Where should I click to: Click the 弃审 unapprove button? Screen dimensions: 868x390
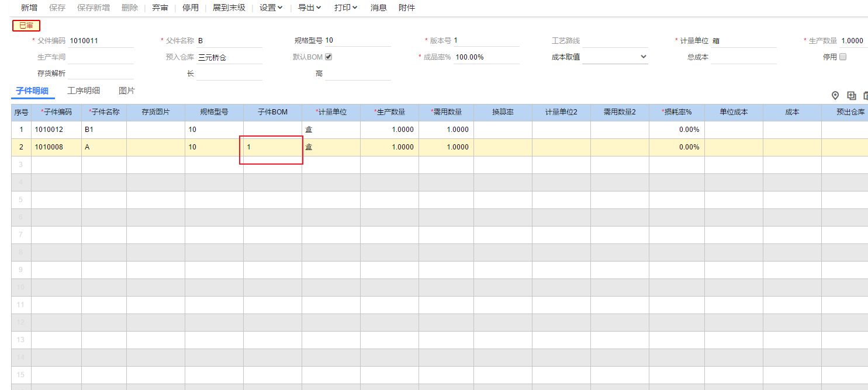point(160,8)
